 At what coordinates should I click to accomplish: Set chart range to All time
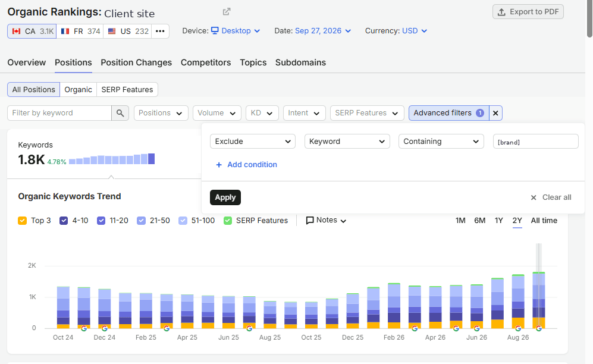(544, 221)
